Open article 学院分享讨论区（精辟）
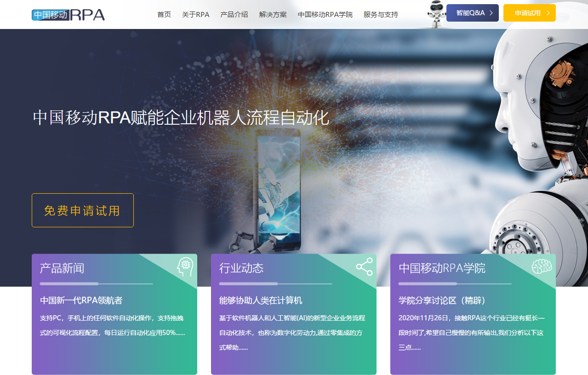 coord(442,300)
